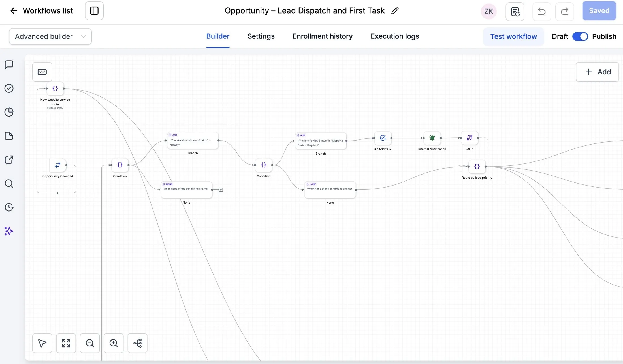Toggle the Draft/Publish switch
This screenshot has width=623, height=364.
click(580, 36)
